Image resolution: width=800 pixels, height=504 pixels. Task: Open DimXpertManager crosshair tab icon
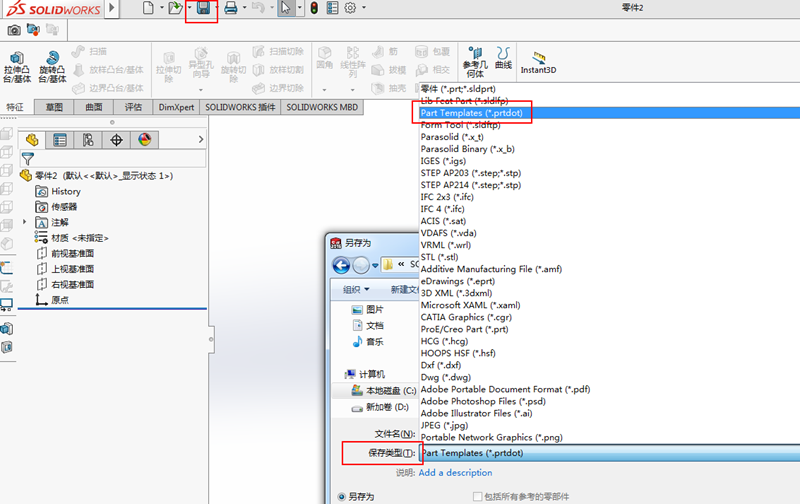click(116, 140)
